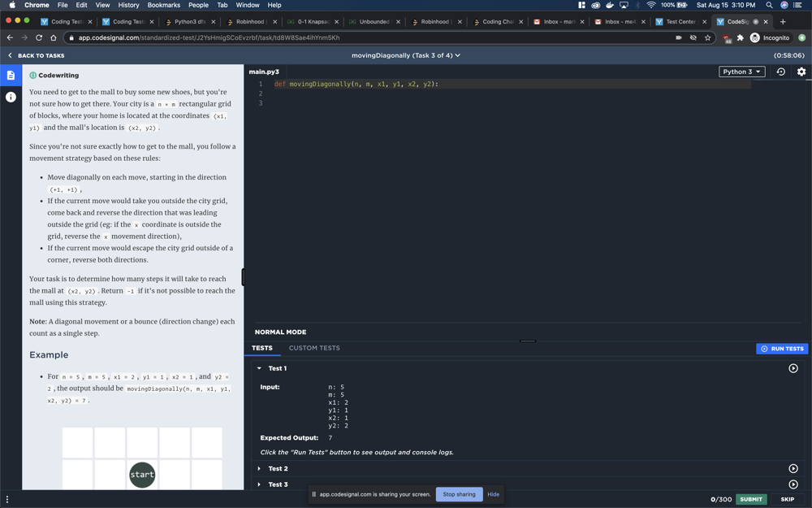Screen dimensions: 812x508
Task: Open editor settings gear icon
Action: 801,72
